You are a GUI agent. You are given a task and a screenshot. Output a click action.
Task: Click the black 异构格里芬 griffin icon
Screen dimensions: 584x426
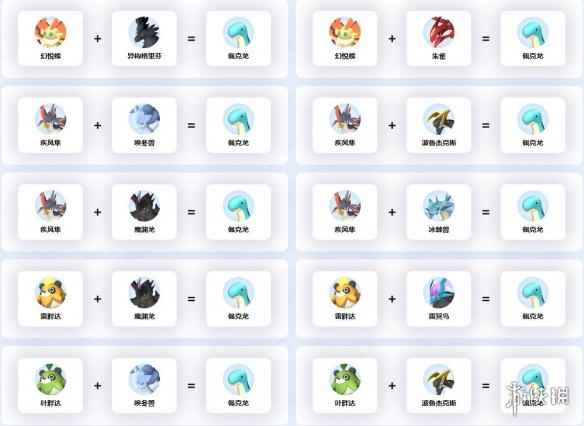(x=145, y=32)
